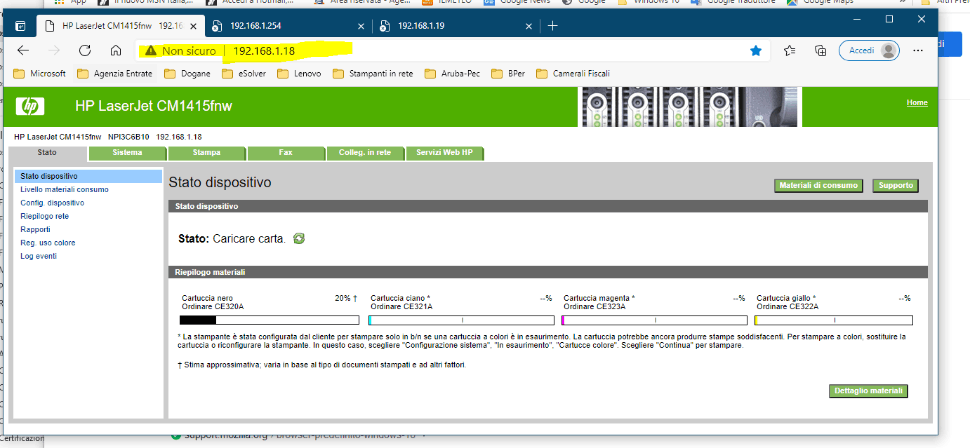Click the Cartuccia ciano Ordinare CE321A text
970x448 pixels.
pos(401,302)
